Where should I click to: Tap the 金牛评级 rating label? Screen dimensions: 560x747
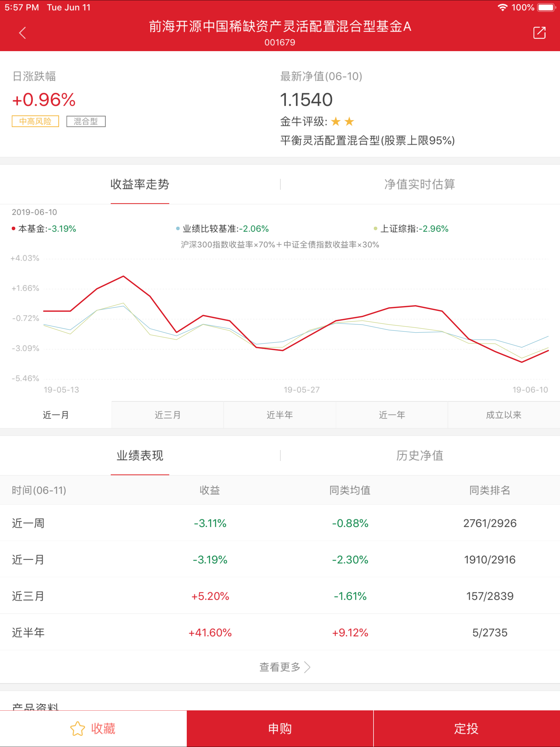(304, 122)
